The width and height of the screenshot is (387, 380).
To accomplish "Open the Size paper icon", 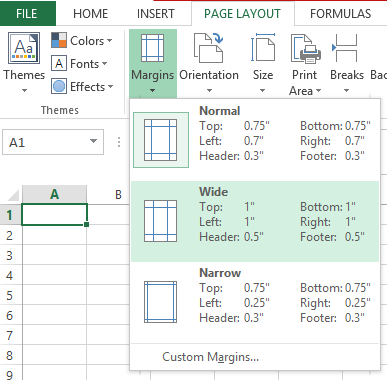I will coord(263,48).
